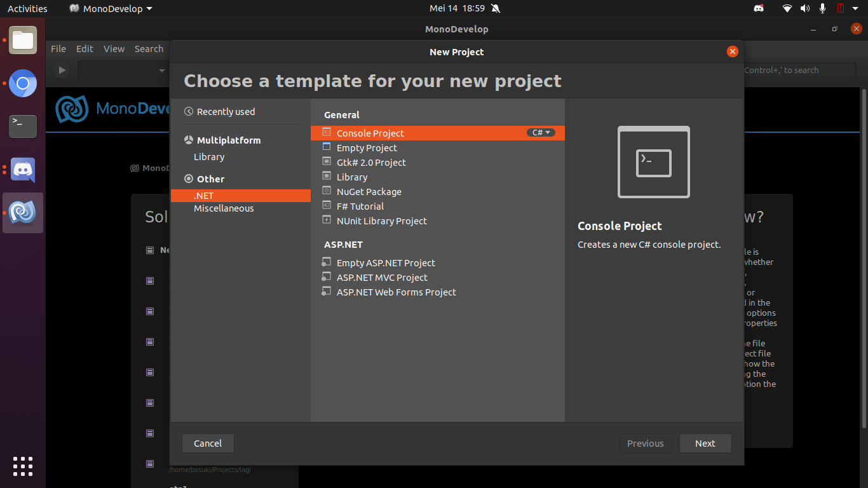This screenshot has width=868, height=488.
Task: Click the Empty Project row icon
Action: click(x=327, y=147)
